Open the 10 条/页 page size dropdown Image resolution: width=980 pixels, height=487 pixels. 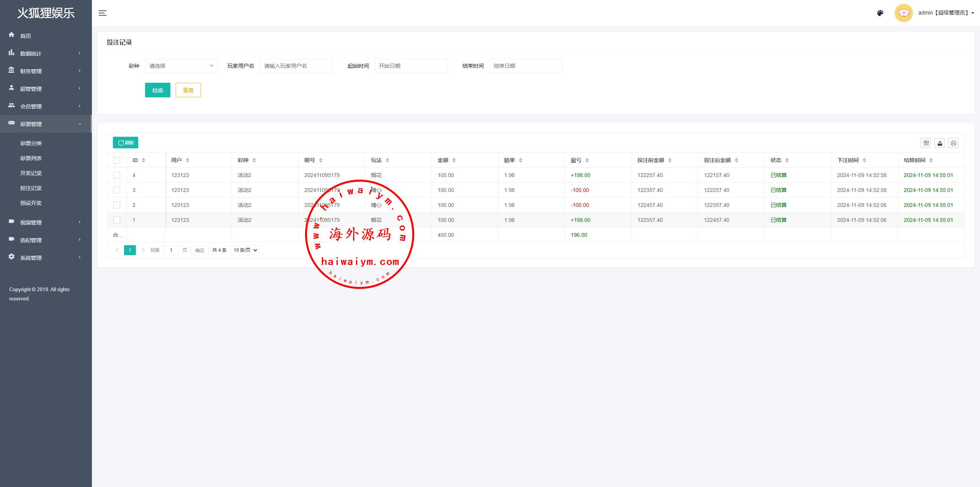point(245,250)
